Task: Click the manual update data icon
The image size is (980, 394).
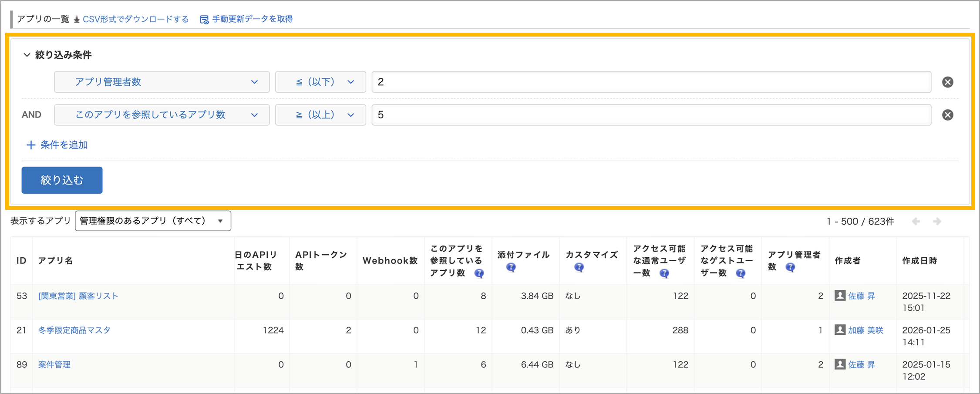Action: coord(204,20)
